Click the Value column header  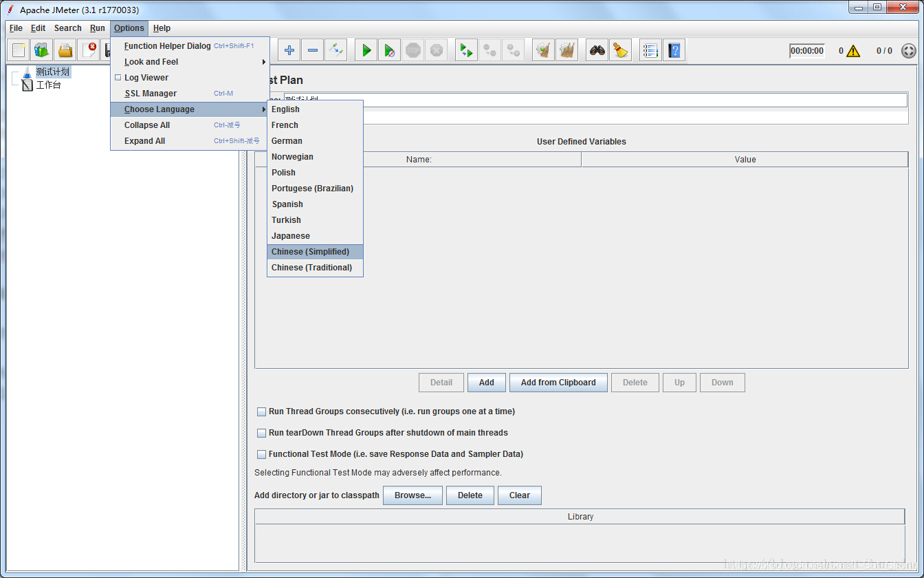pos(745,160)
